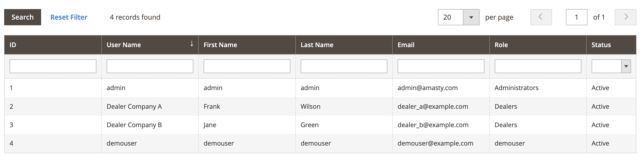
Task: Select the admin@amasty.com user row
Action: click(320, 88)
